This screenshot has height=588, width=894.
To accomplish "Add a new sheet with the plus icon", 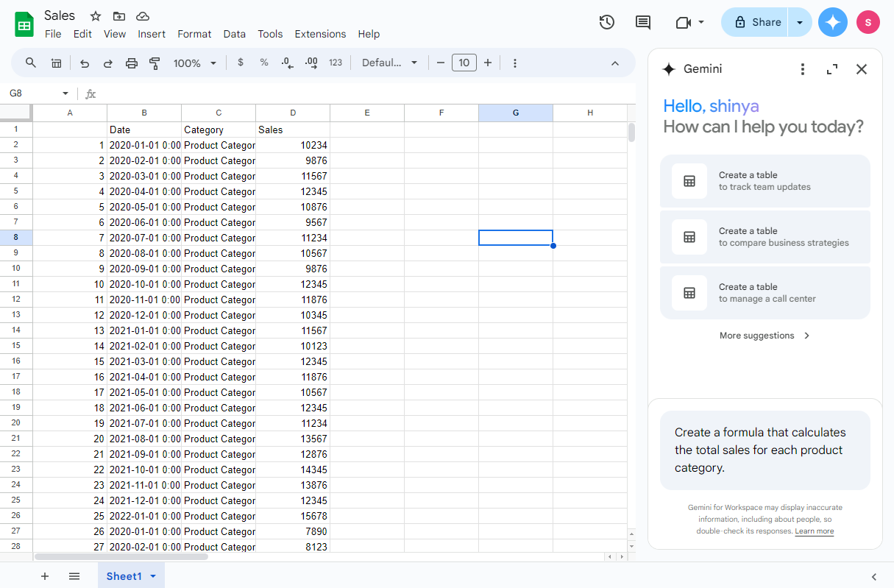I will (x=45, y=576).
